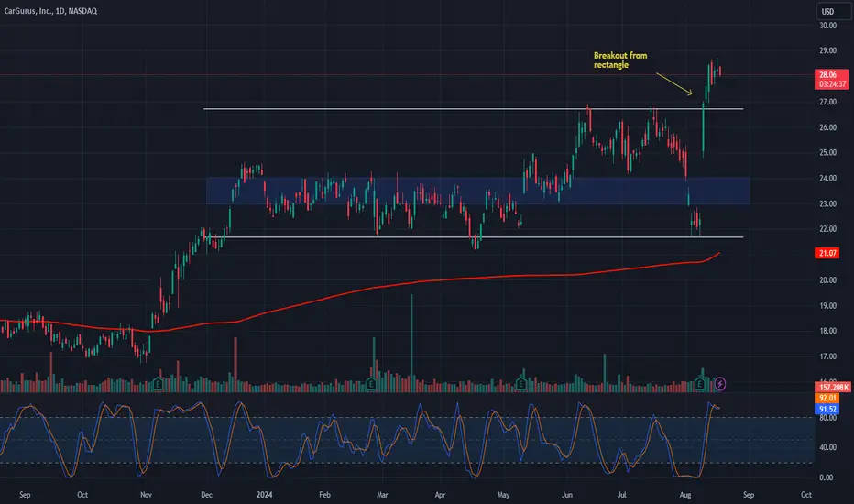Image resolution: width=854 pixels, height=504 pixels.
Task: Click the 28.06 current price label
Action: click(x=831, y=79)
